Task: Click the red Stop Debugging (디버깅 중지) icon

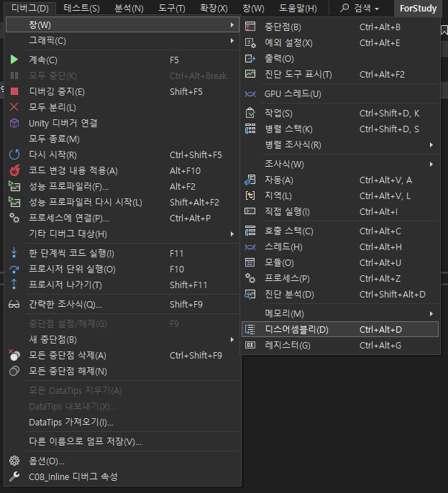Action: point(14,91)
